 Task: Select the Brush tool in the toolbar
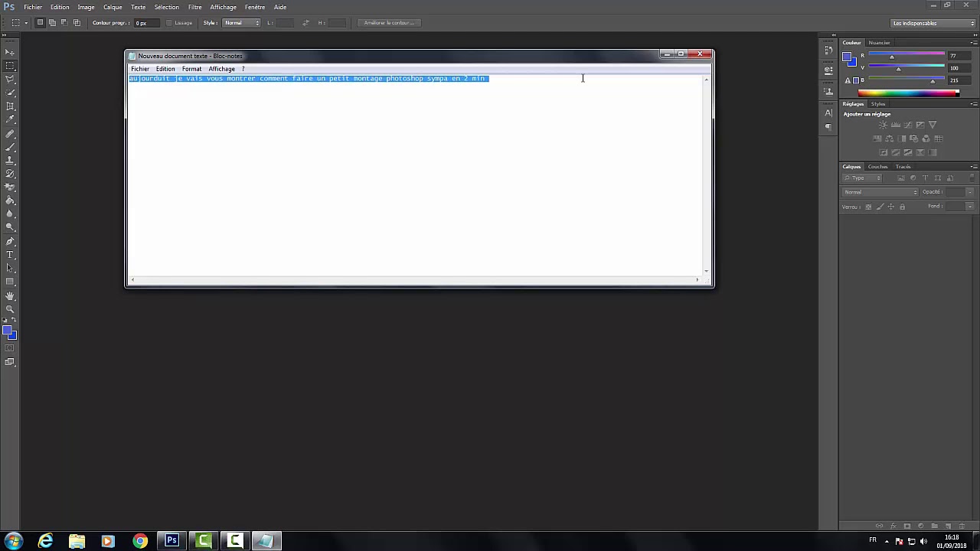click(10, 146)
